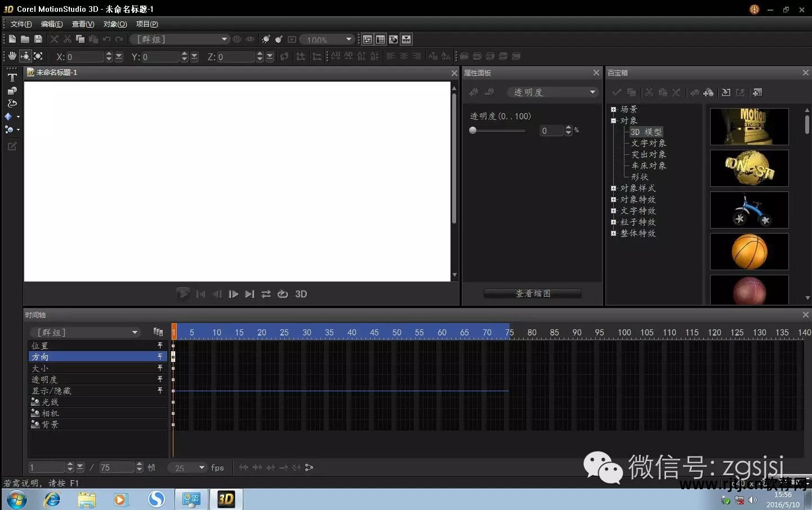Click the thumbnail grid menu icon in the EasyPalette
Image resolution: width=812 pixels, height=510 pixels.
(x=757, y=92)
